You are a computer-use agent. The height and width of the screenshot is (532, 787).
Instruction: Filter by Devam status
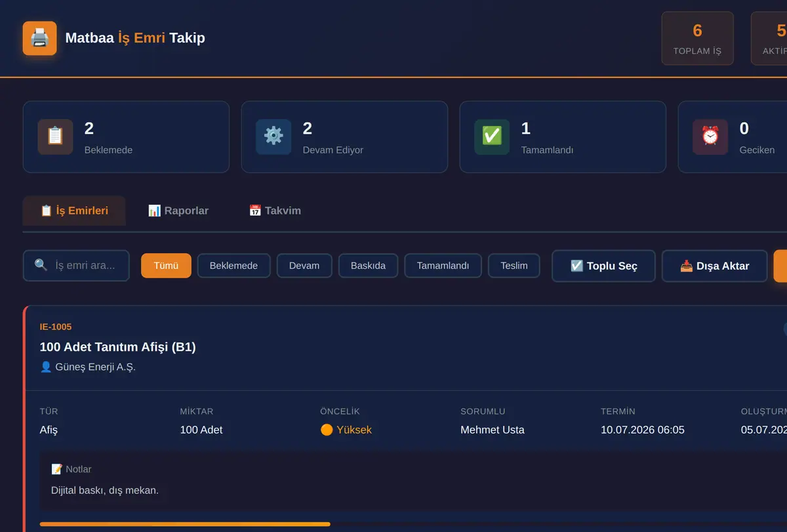point(304,266)
